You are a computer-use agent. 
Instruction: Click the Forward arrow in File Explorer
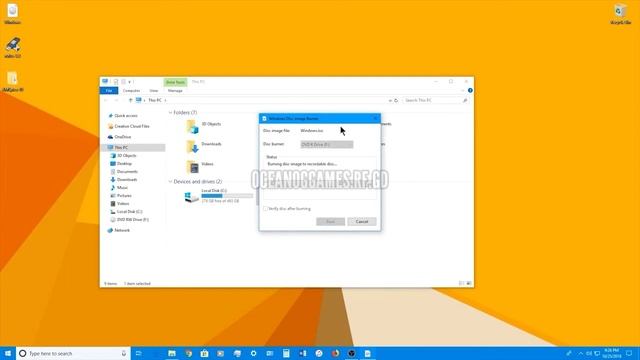point(116,100)
